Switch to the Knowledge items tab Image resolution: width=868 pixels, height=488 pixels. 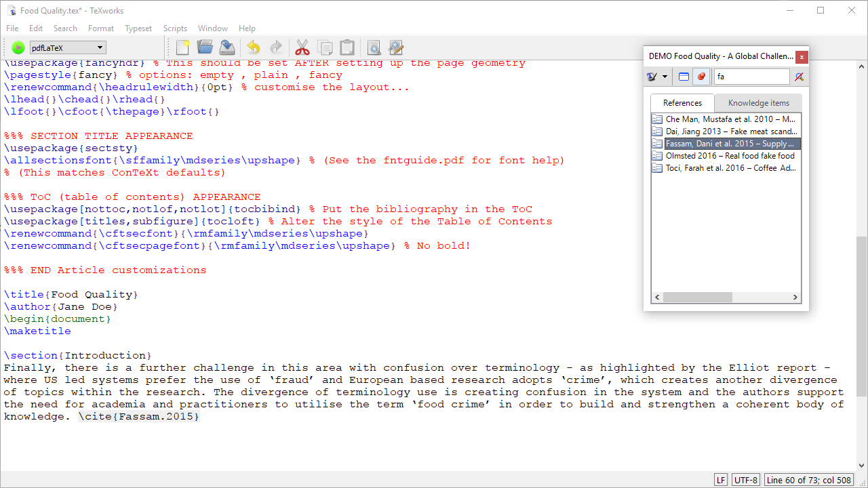[x=758, y=103]
